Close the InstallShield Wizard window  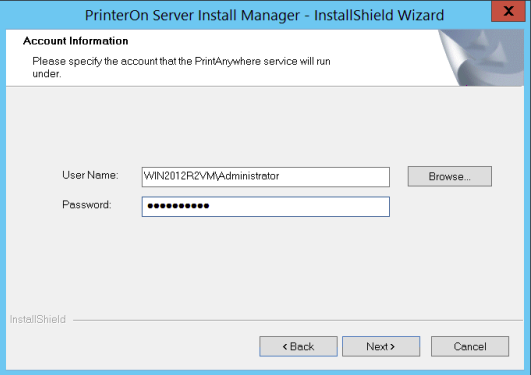pos(508,11)
